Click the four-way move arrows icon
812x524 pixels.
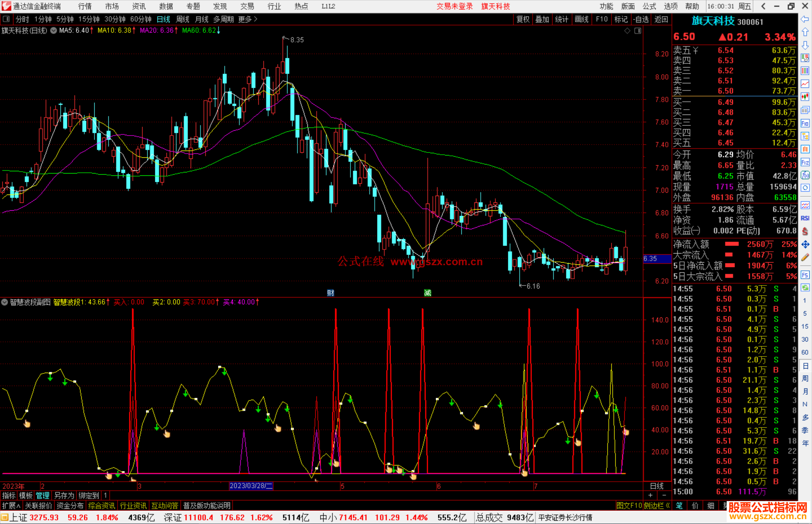coord(805,245)
